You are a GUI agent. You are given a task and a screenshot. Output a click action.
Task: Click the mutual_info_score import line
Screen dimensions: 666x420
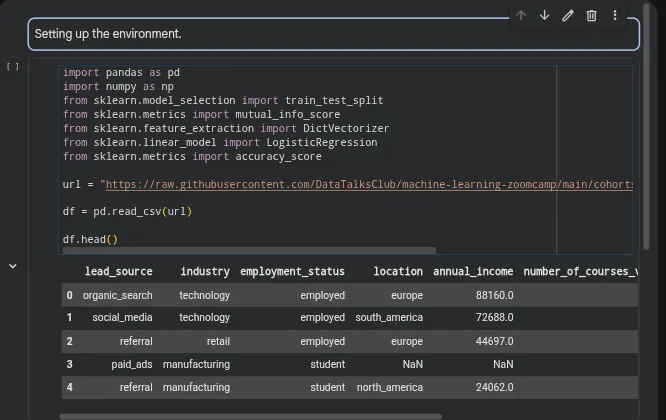click(201, 115)
